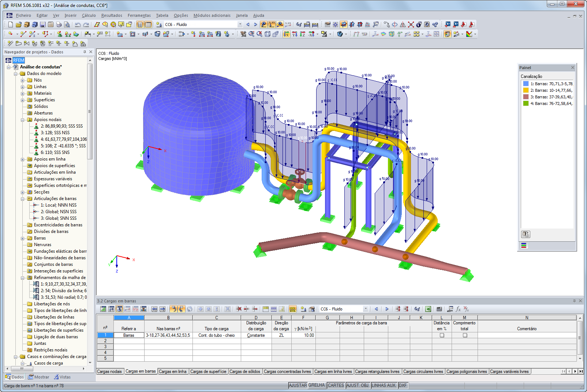The width and height of the screenshot is (587, 392).
Task: Save the model with the floppy disk icon
Action: (x=43, y=24)
